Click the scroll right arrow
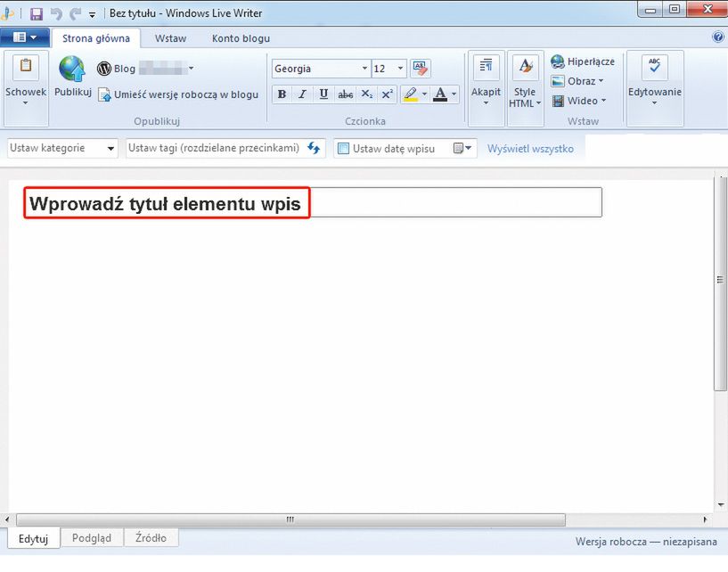This screenshot has width=728, height=572. 705,519
